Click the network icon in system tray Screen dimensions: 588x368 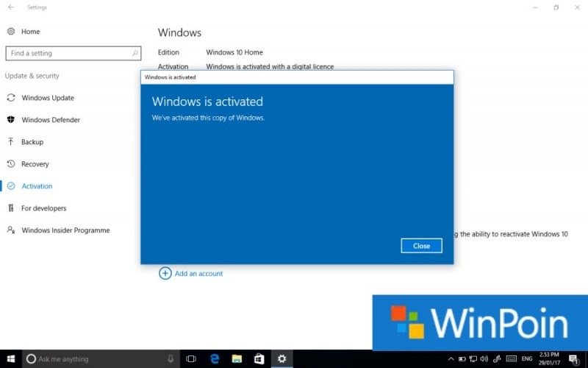tap(473, 359)
